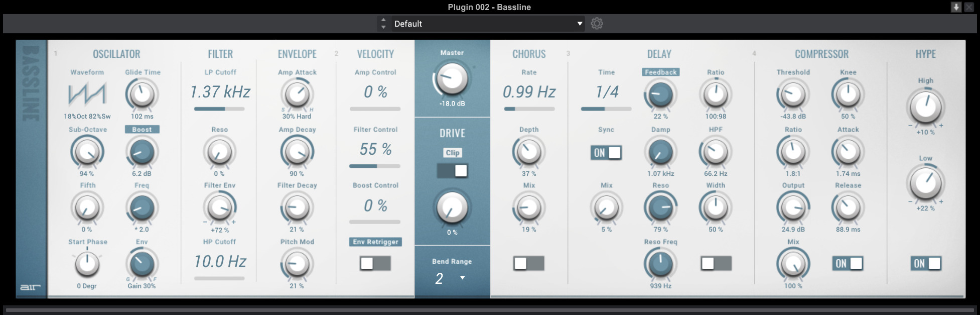Image resolution: width=980 pixels, height=315 pixels.
Task: Click the Delay Damp knob
Action: (661, 151)
